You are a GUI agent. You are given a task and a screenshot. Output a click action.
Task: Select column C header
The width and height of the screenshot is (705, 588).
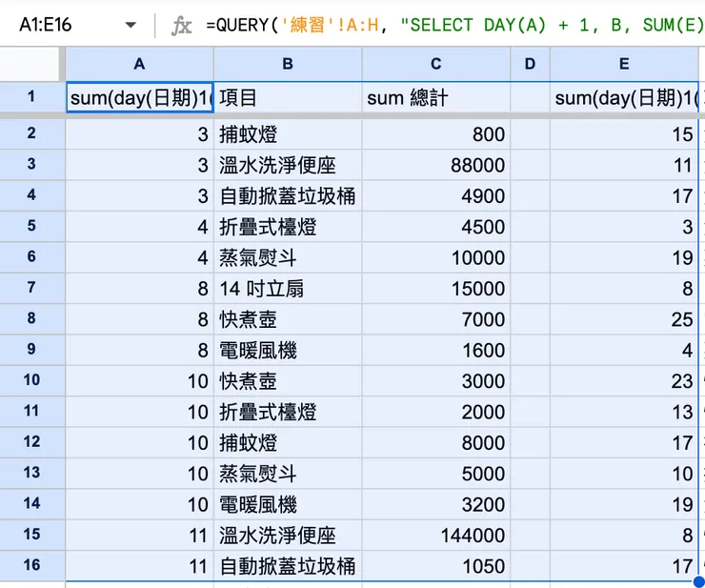click(x=435, y=64)
